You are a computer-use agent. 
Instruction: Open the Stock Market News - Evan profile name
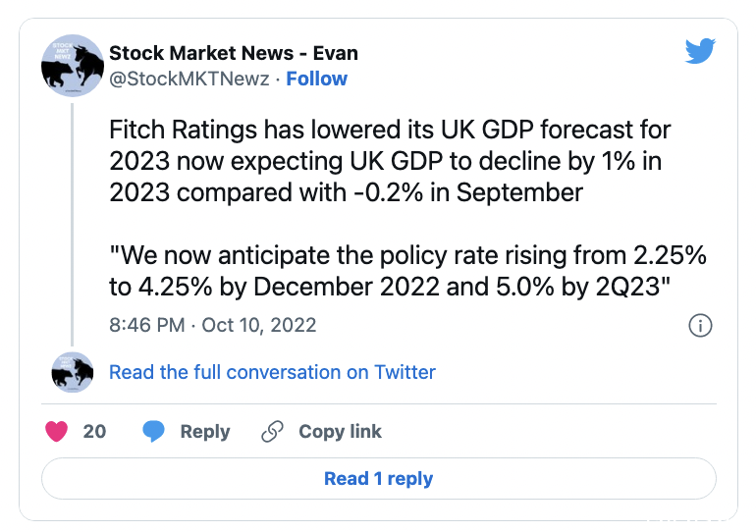coord(234,53)
